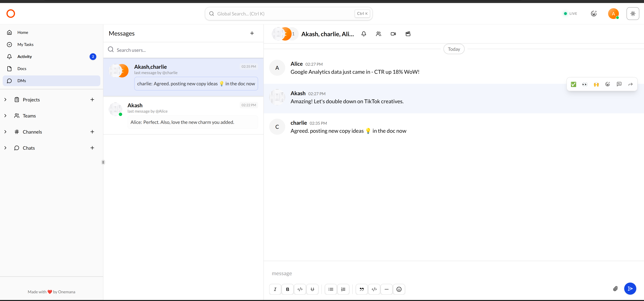The height and width of the screenshot is (301, 644).
Task: Reply in thread on Akash's message
Action: [x=619, y=84]
